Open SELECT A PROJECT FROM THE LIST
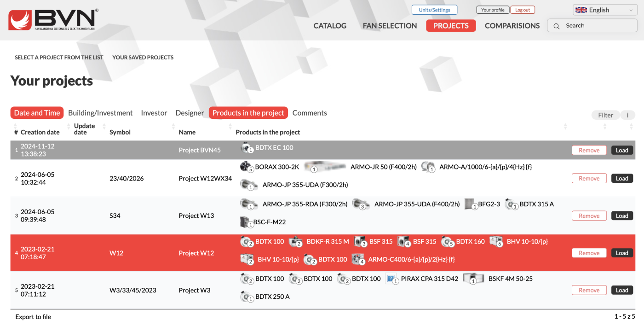Screen dimensions: 644x332 coord(59,58)
